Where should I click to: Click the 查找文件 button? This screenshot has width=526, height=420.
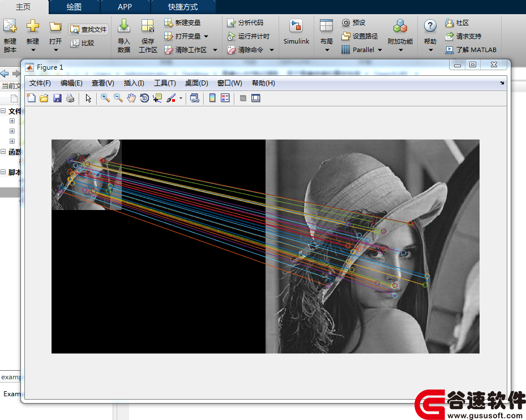(88, 29)
